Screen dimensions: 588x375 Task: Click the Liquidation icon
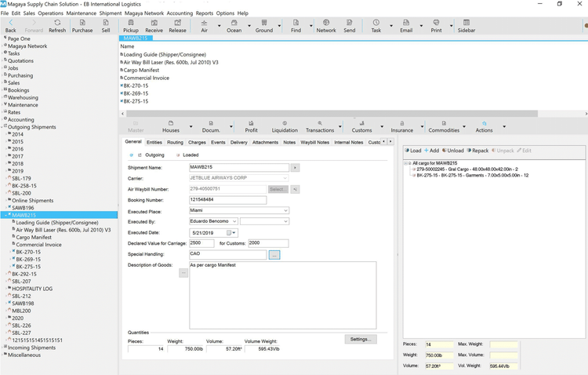click(x=285, y=126)
